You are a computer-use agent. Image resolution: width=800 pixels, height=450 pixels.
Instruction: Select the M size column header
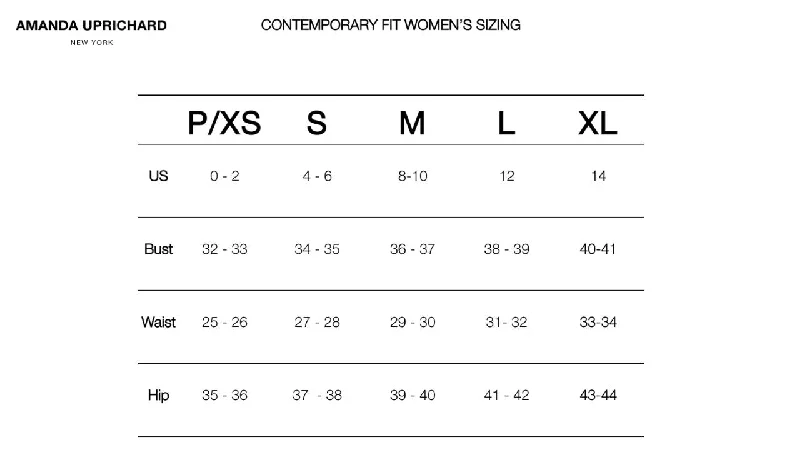[412, 123]
